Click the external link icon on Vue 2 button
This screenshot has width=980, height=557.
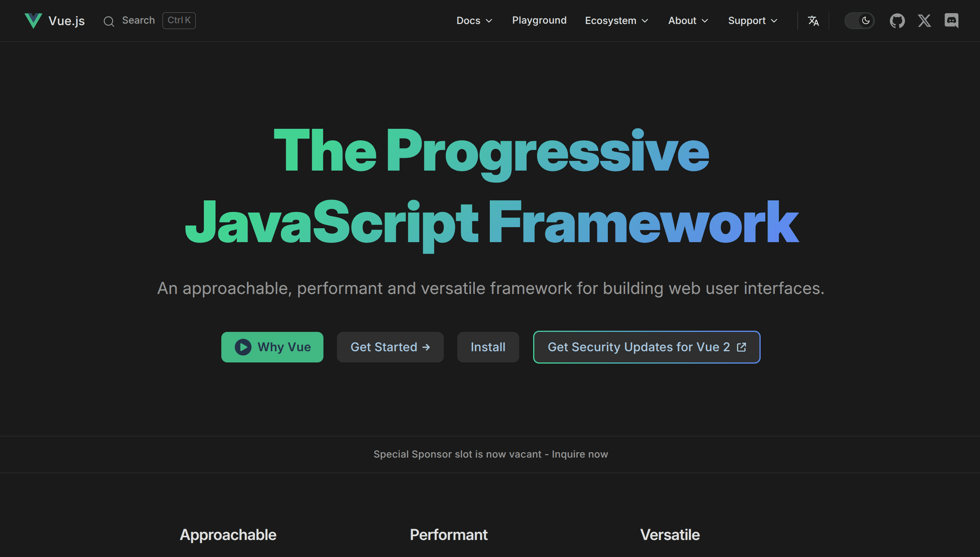pos(741,347)
